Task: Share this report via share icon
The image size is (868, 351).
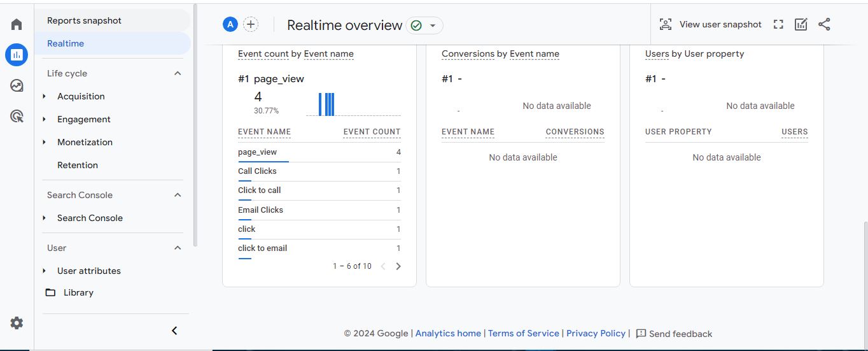Action: (824, 24)
